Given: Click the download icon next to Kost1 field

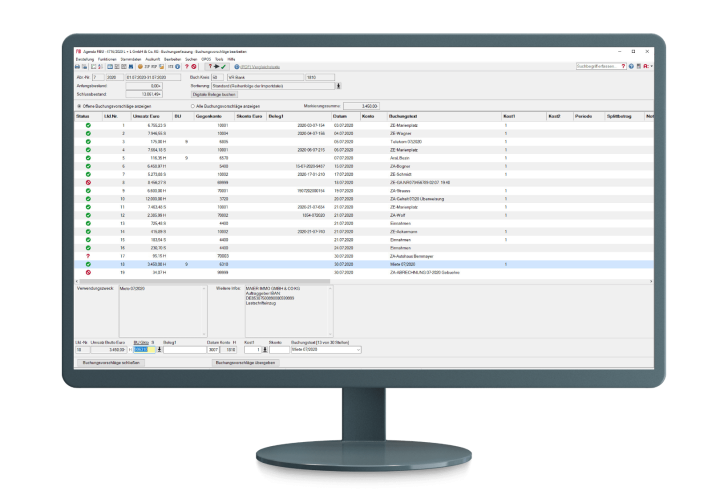Looking at the screenshot, I should [x=266, y=350].
